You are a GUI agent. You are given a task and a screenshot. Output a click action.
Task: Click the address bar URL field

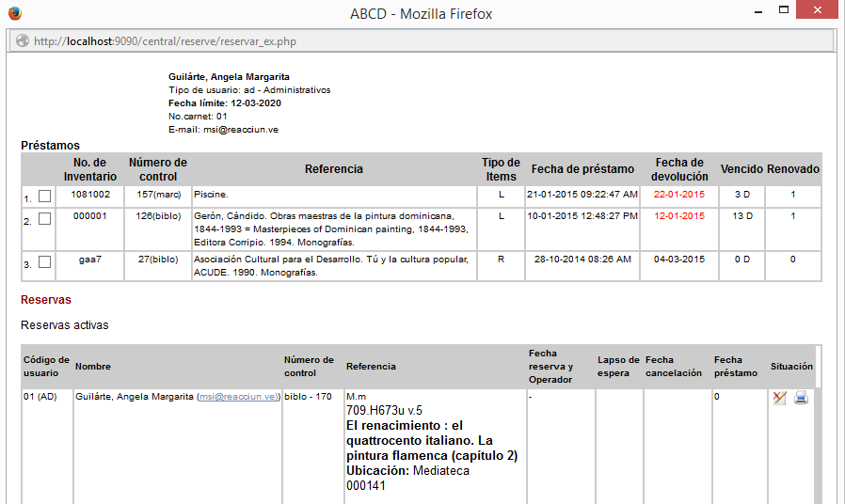423,42
